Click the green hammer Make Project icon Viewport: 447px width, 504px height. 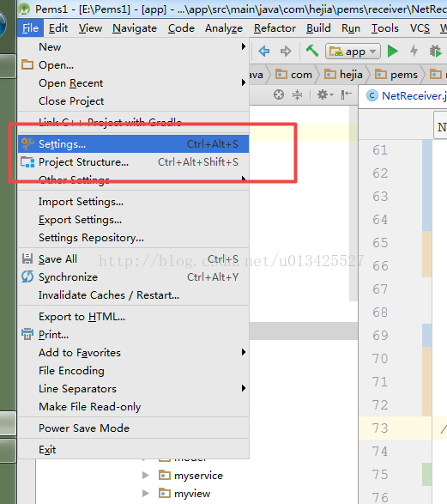(x=311, y=51)
